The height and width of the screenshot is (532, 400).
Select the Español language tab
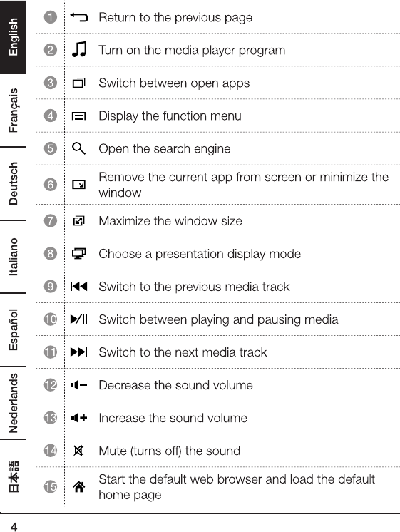click(14, 329)
